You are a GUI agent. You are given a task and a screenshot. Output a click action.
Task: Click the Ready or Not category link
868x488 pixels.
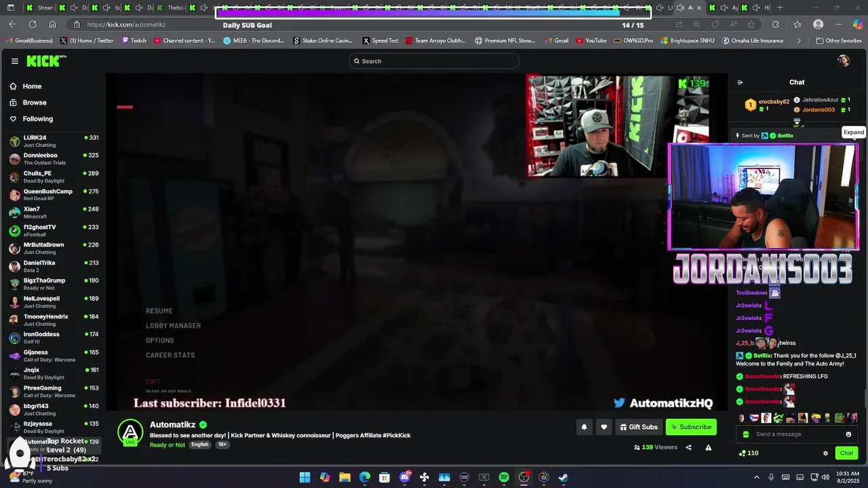pos(167,445)
